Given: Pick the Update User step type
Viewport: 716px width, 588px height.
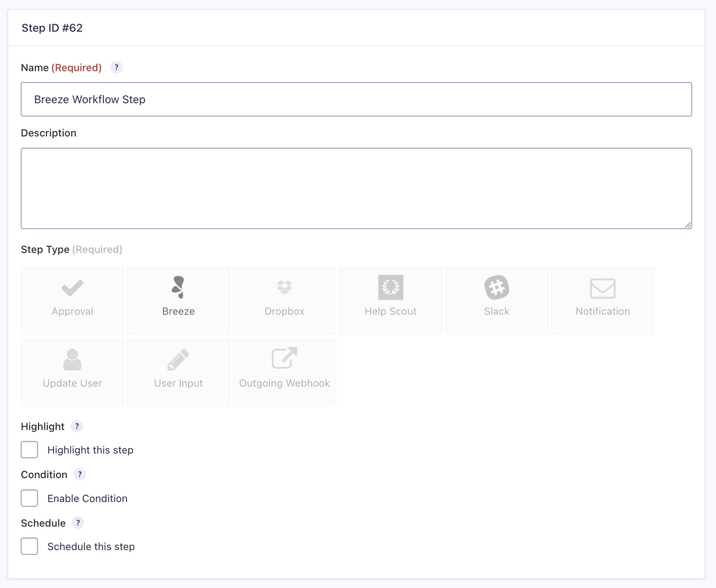Looking at the screenshot, I should coord(72,372).
